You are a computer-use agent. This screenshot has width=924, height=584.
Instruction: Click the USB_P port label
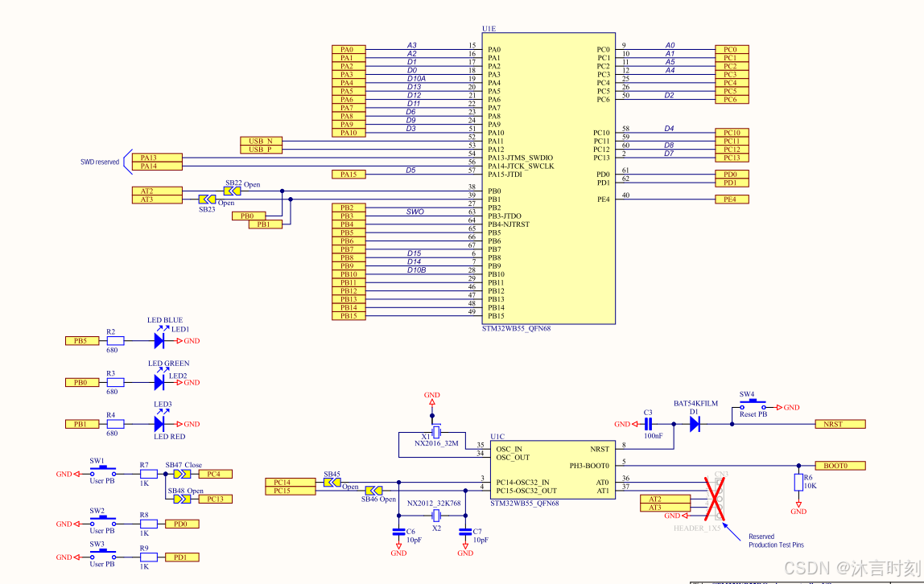point(261,149)
